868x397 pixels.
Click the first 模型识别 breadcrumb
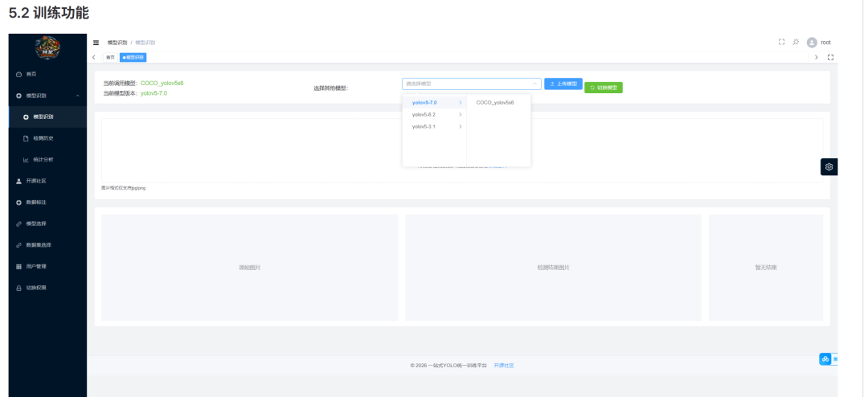click(x=117, y=43)
